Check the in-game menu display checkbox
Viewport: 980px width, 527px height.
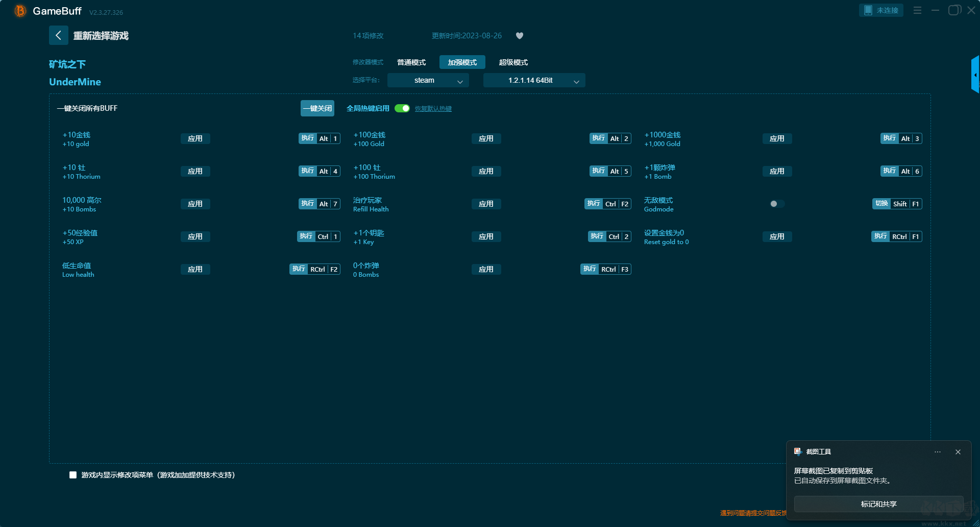73,475
